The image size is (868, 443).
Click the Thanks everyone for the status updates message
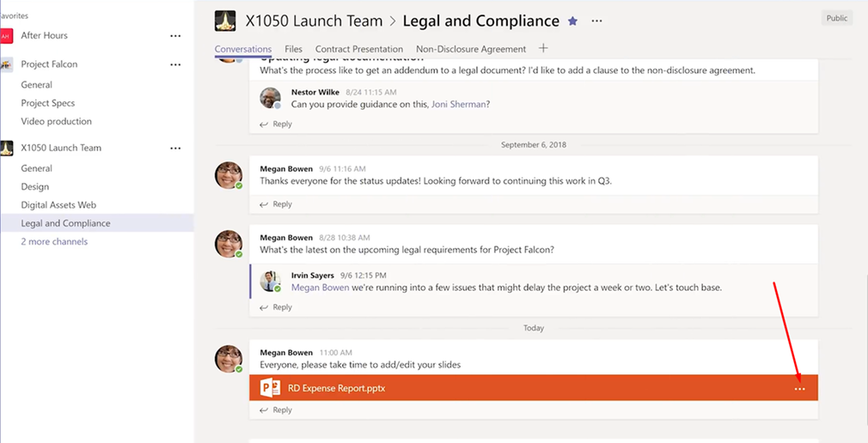[436, 181]
